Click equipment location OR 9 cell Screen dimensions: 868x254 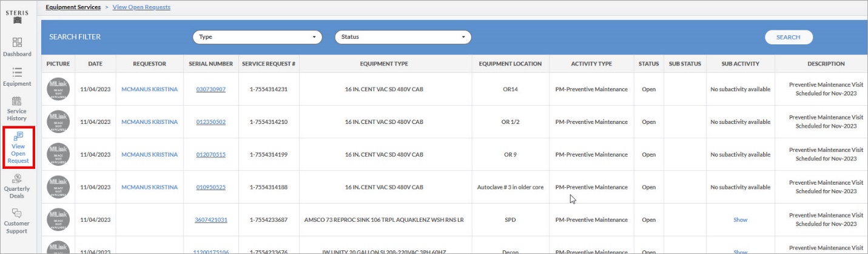coord(511,154)
